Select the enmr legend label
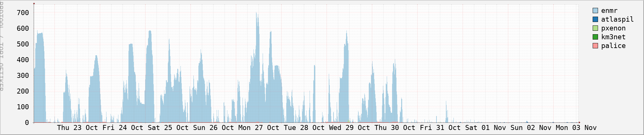The image size is (644, 135). click(x=609, y=11)
